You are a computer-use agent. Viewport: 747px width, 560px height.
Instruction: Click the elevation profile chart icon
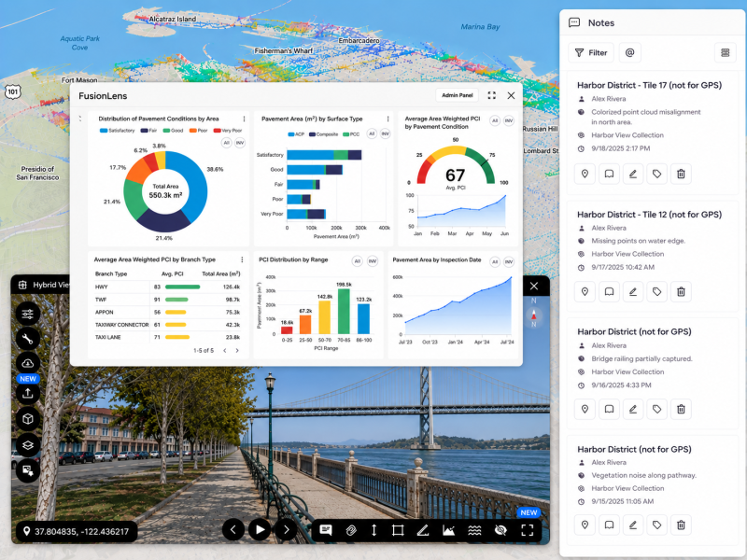(x=448, y=530)
